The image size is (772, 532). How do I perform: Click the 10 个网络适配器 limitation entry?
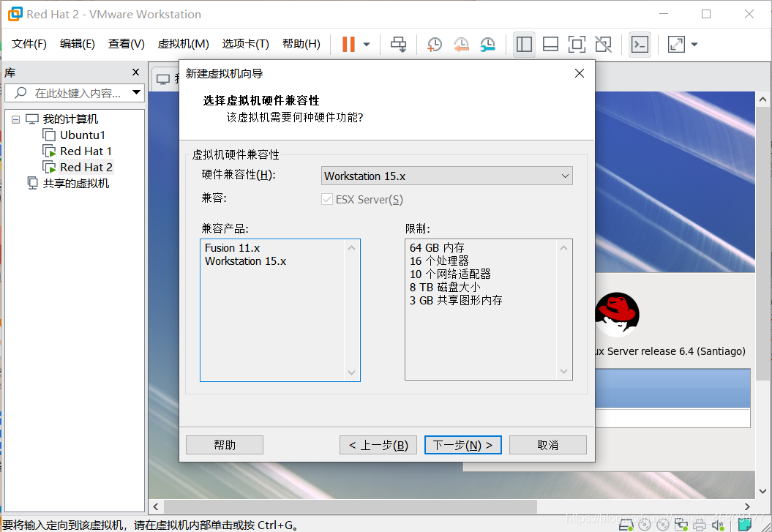[450, 274]
